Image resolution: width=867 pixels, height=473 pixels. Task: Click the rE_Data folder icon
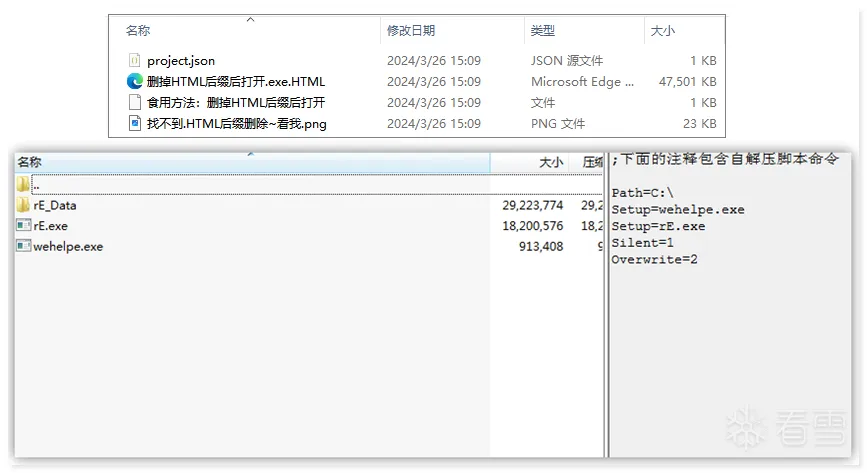coord(23,206)
